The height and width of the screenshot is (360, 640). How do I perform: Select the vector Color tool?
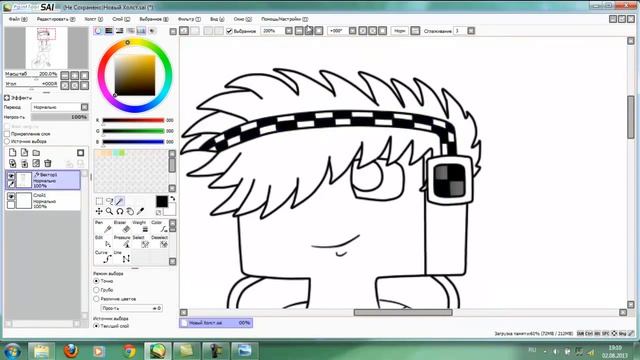[159, 227]
